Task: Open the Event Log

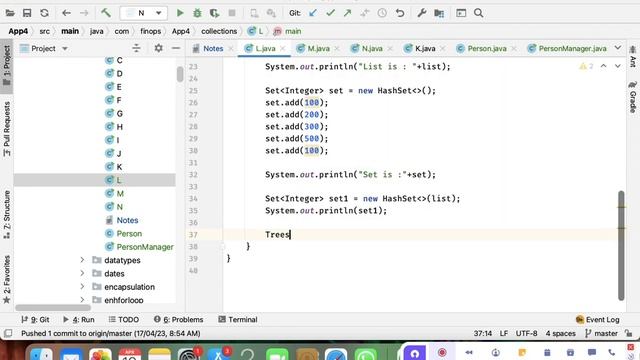Action: [598, 320]
